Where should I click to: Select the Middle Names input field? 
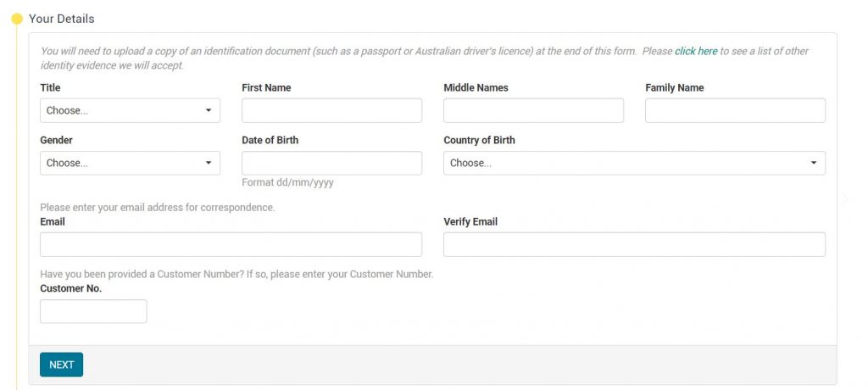click(534, 110)
